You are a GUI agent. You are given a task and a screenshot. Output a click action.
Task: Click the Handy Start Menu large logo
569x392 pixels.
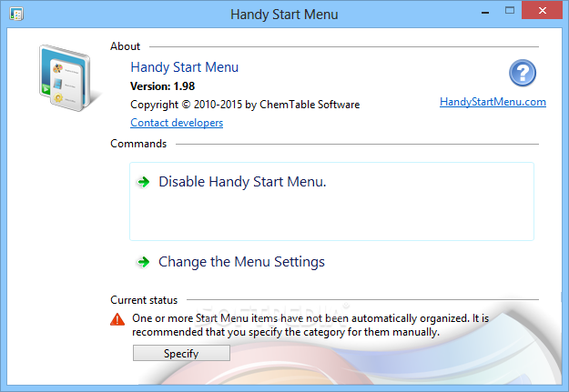coord(69,78)
